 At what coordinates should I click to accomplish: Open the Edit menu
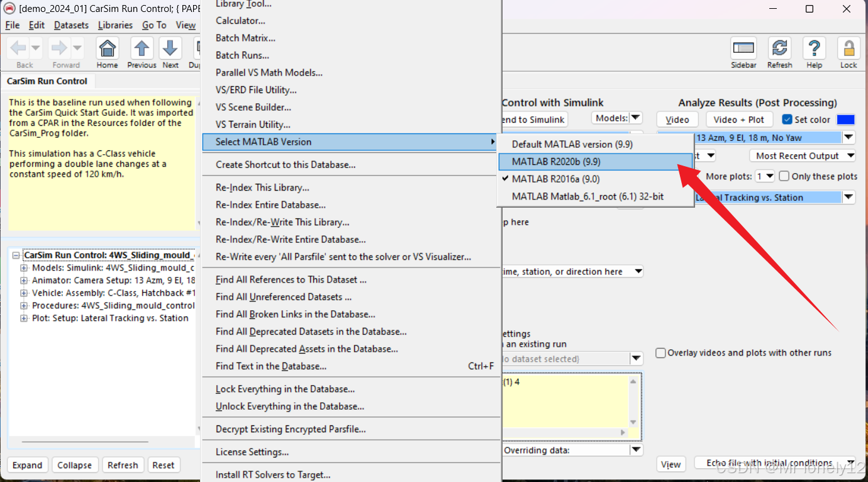coord(36,25)
